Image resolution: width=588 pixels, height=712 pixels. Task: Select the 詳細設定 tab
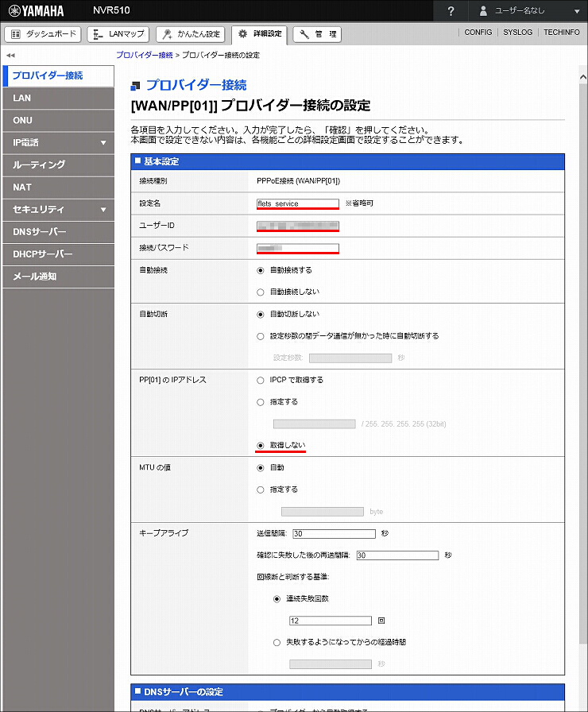[259, 34]
